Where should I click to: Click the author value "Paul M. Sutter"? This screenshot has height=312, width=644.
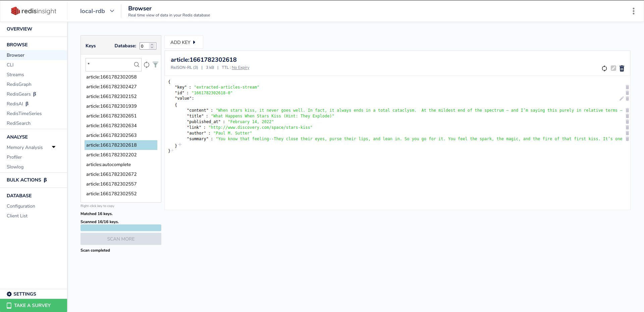coord(233,133)
